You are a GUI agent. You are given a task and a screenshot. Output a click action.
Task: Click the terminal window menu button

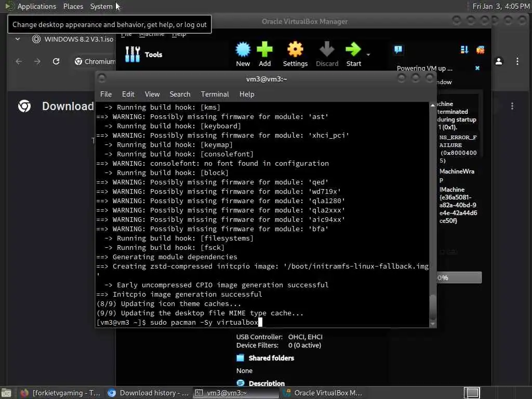click(102, 78)
